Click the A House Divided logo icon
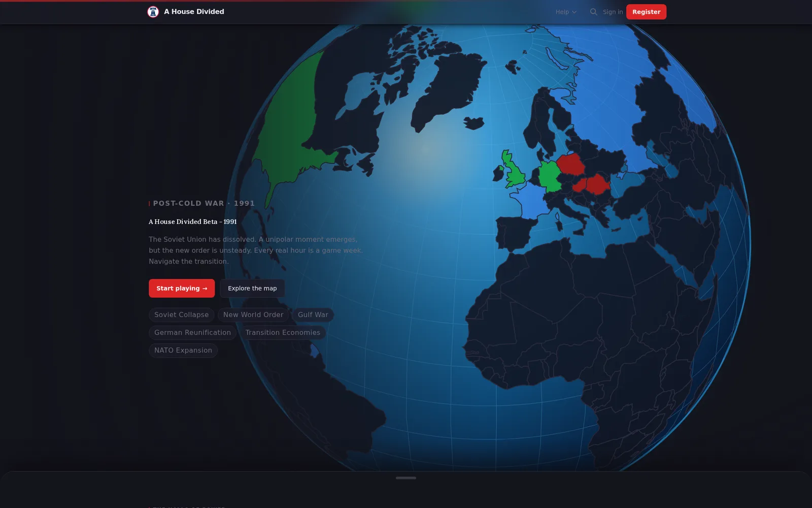This screenshot has width=812, height=508. click(x=153, y=12)
